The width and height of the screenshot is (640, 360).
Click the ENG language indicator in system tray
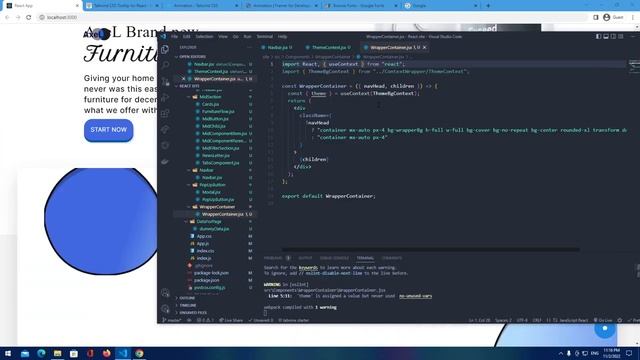(595, 353)
